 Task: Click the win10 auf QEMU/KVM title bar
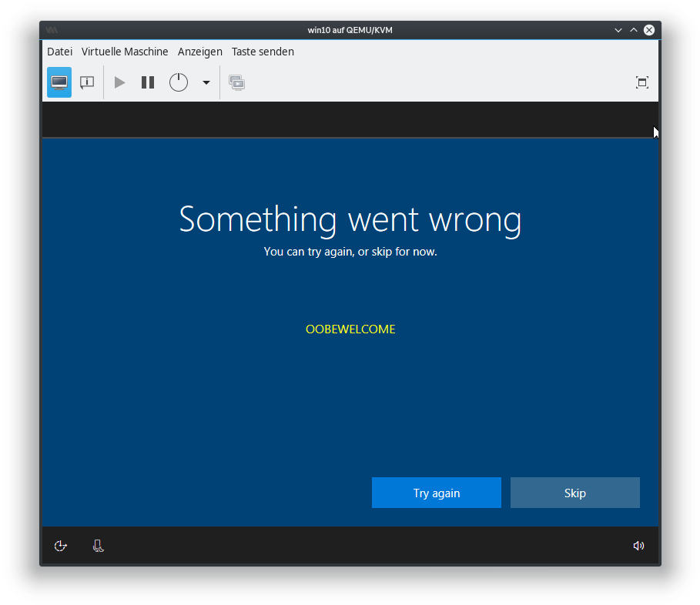coord(350,29)
